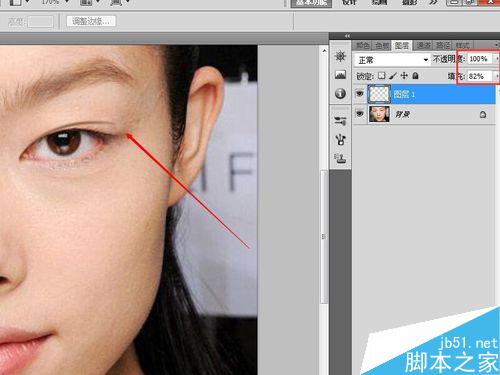Collapse panels with the double-arrow button
The width and height of the screenshot is (500, 375).
tap(347, 36)
